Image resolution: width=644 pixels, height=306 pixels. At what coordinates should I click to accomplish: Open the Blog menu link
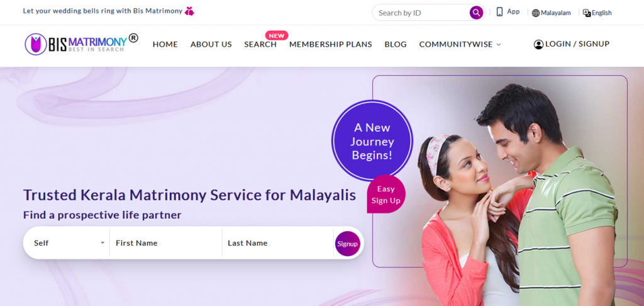pyautogui.click(x=396, y=45)
